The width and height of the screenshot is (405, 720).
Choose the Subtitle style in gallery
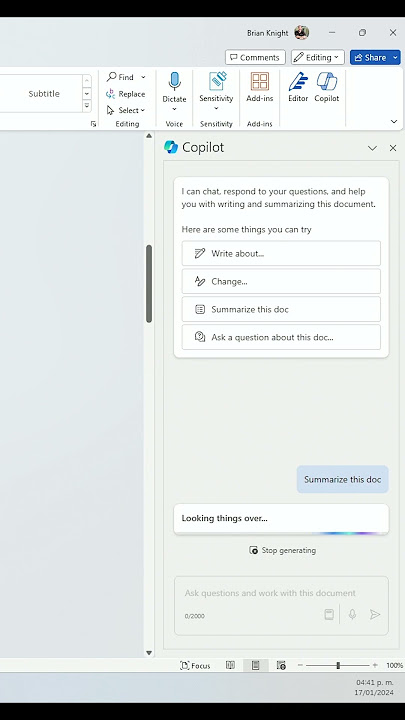tap(44, 94)
